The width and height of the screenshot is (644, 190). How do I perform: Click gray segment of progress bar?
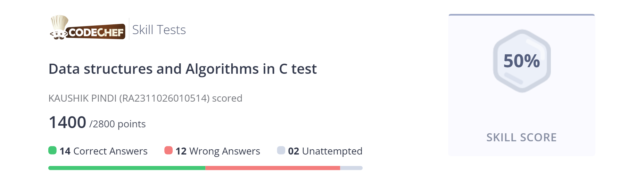point(351,168)
